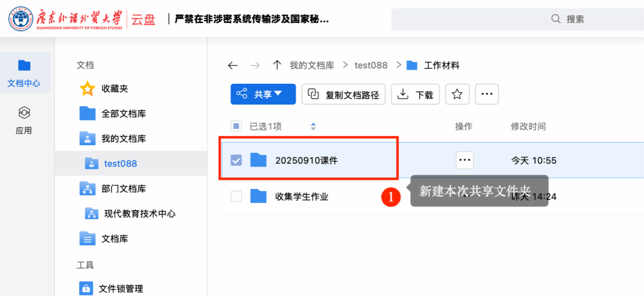Click the 复制文档路径 button

point(343,94)
